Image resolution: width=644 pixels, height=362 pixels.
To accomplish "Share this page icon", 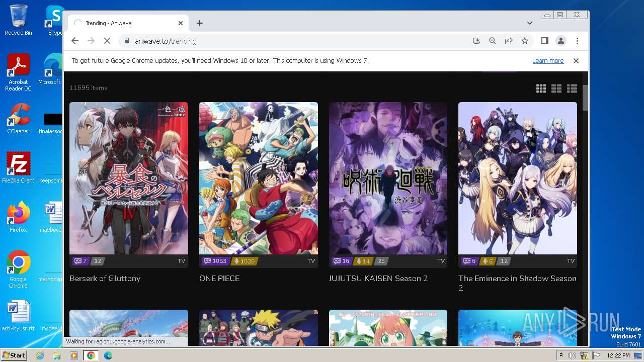I will [x=509, y=41].
